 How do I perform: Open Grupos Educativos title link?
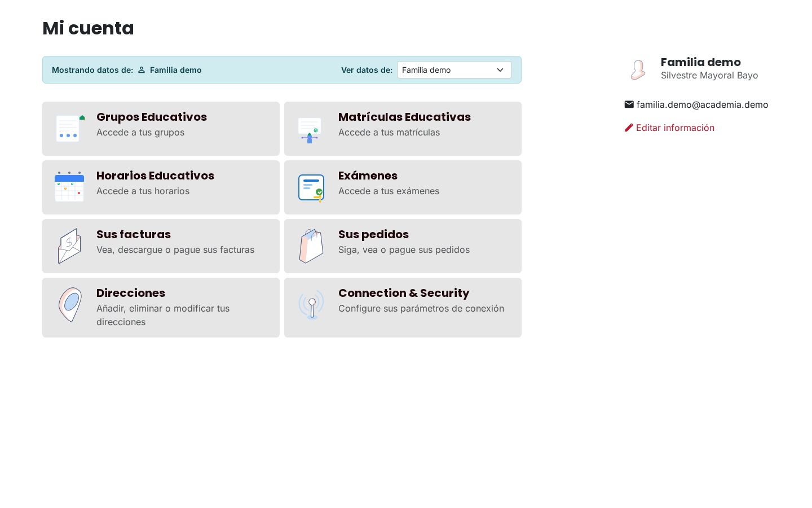[x=152, y=117]
